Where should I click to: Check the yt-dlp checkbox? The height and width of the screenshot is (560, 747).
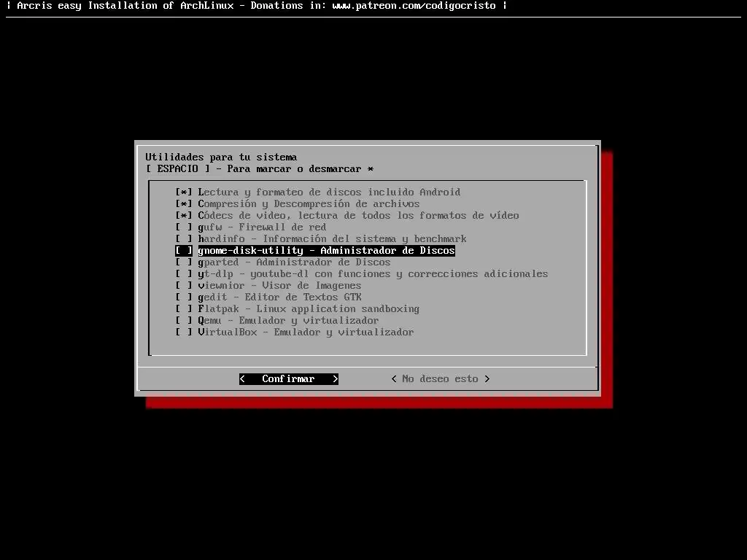(x=184, y=274)
